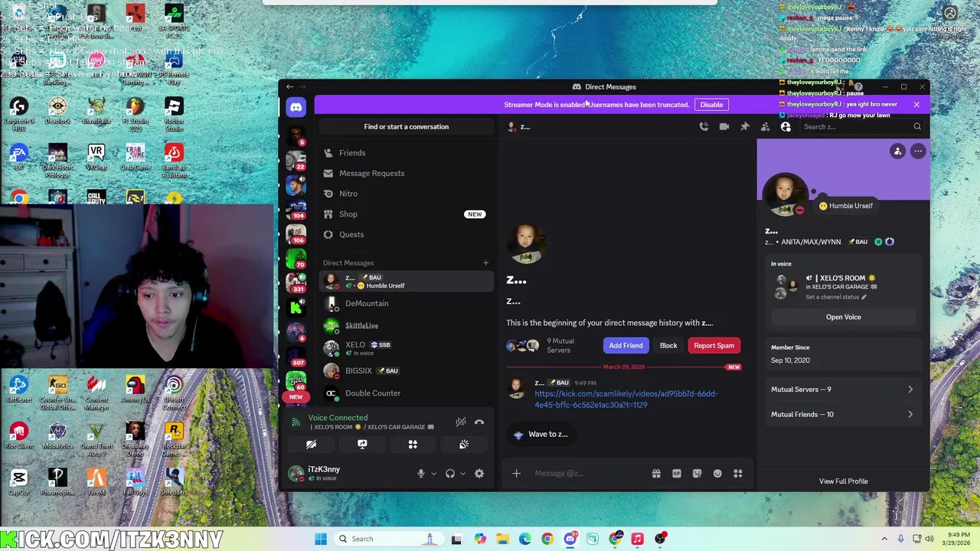Select DeMountain direct message
The width and height of the screenshot is (980, 551).
point(407,303)
